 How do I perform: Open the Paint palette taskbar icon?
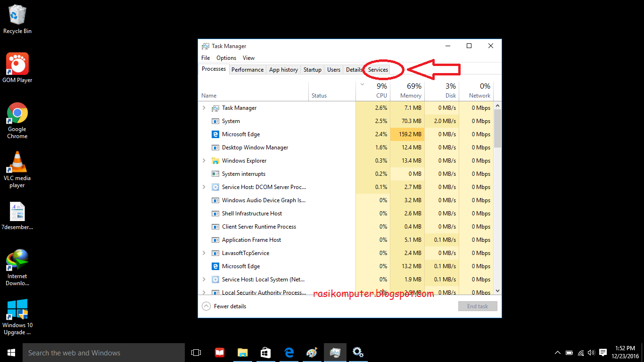point(312,353)
